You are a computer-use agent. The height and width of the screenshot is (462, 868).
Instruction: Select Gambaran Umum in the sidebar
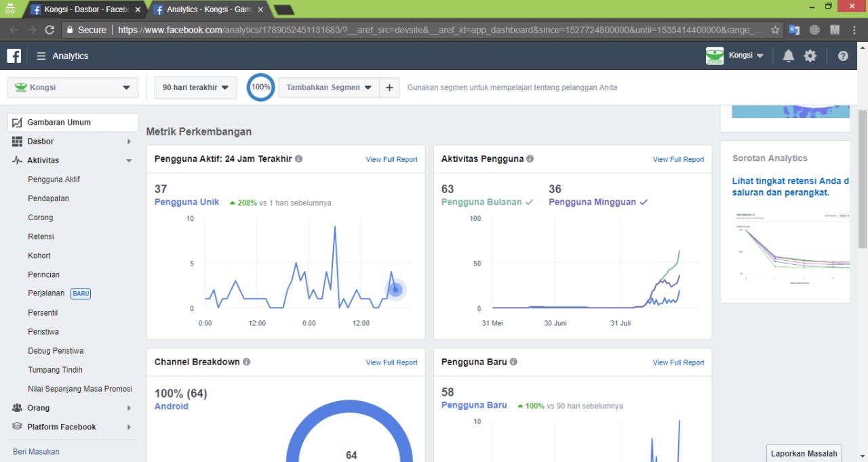(73, 123)
